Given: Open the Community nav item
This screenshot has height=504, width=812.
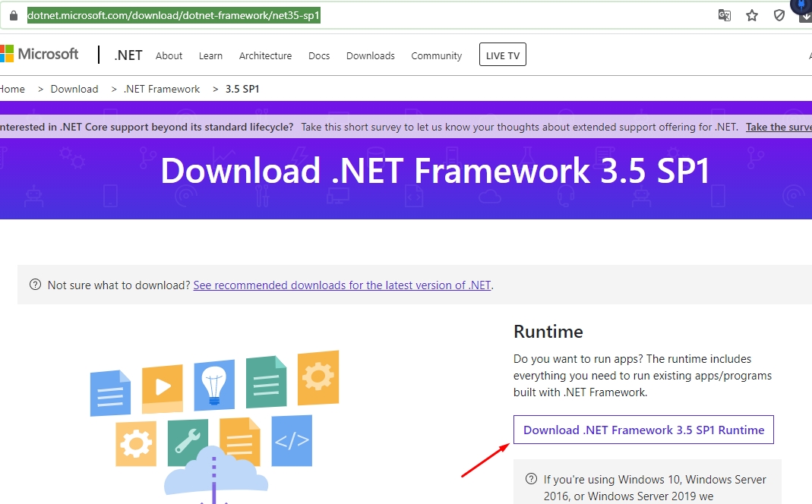Looking at the screenshot, I should coord(436,55).
